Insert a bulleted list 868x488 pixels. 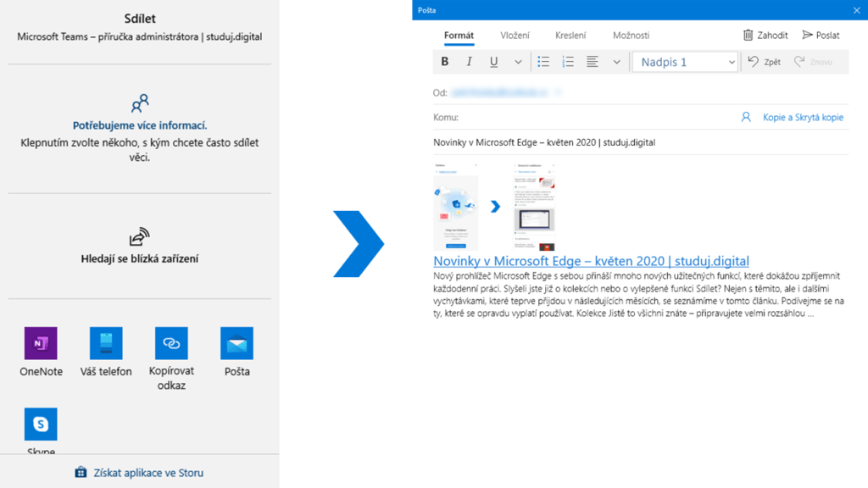click(x=543, y=62)
